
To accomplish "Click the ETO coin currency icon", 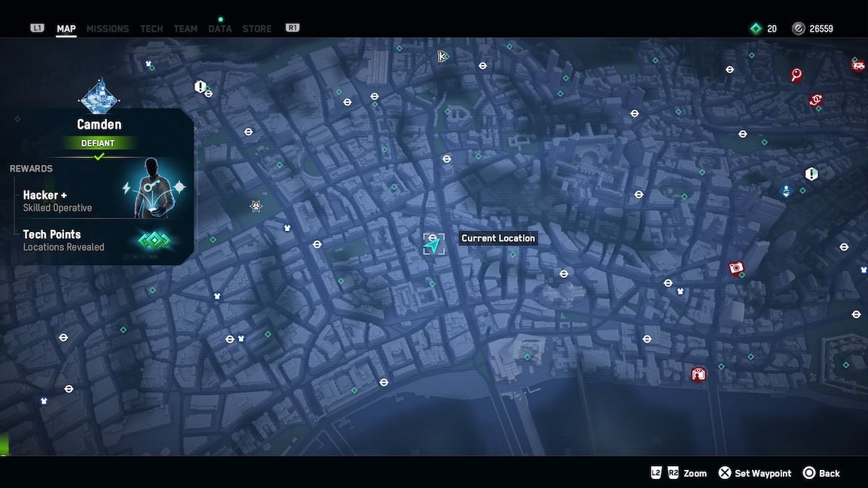I will [x=798, y=28].
